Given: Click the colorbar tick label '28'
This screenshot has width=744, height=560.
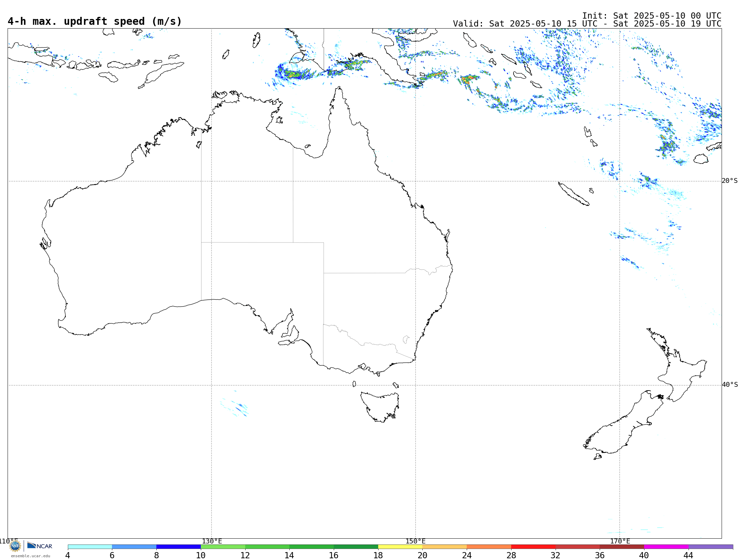Looking at the screenshot, I should (x=511, y=555).
